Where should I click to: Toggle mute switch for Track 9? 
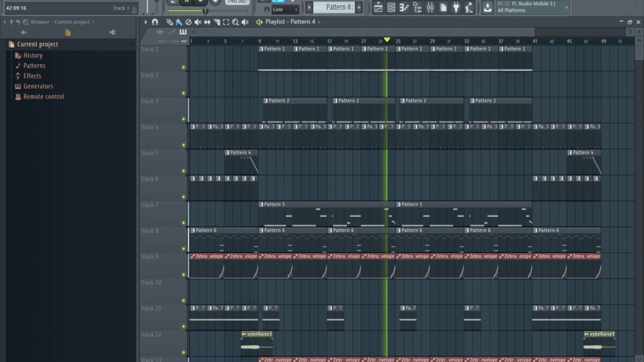point(183,275)
